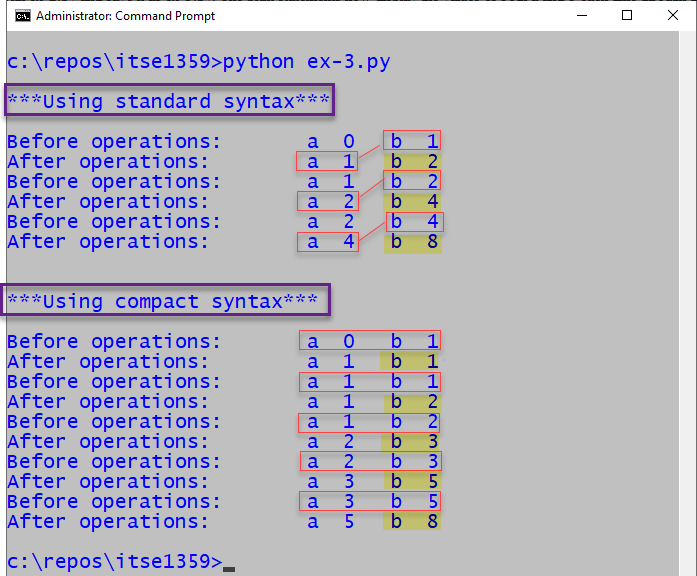This screenshot has width=697, height=576.
Task: Click the 'Administrator: Command Prompt' title text
Action: [x=125, y=16]
